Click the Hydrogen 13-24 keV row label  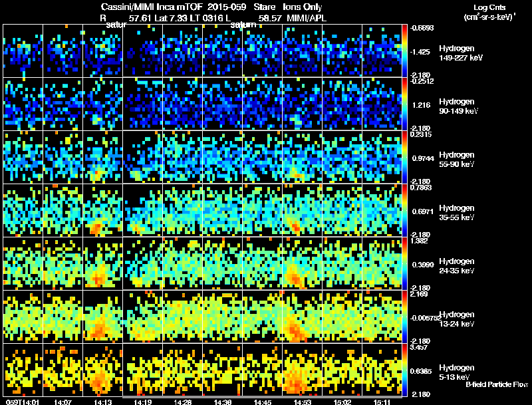[x=457, y=319]
